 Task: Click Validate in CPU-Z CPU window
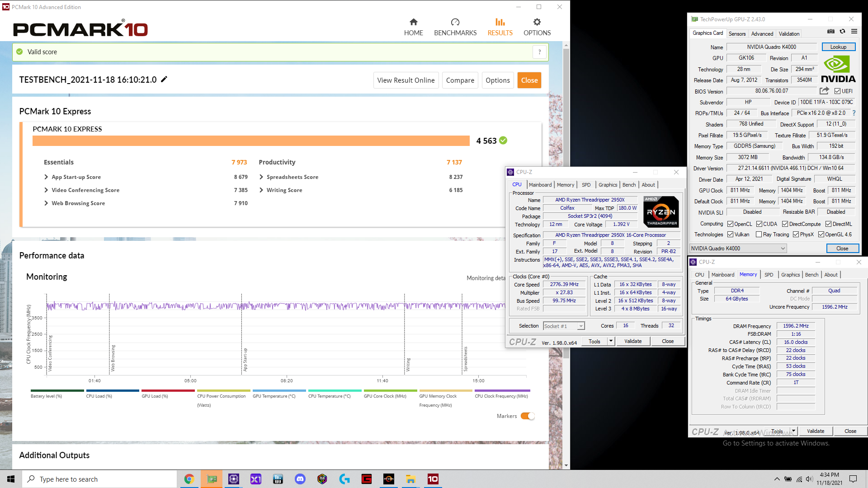point(633,341)
